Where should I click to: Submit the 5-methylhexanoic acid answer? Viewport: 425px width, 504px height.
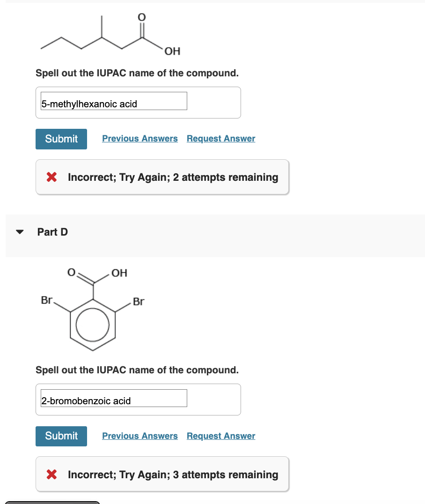pyautogui.click(x=61, y=139)
